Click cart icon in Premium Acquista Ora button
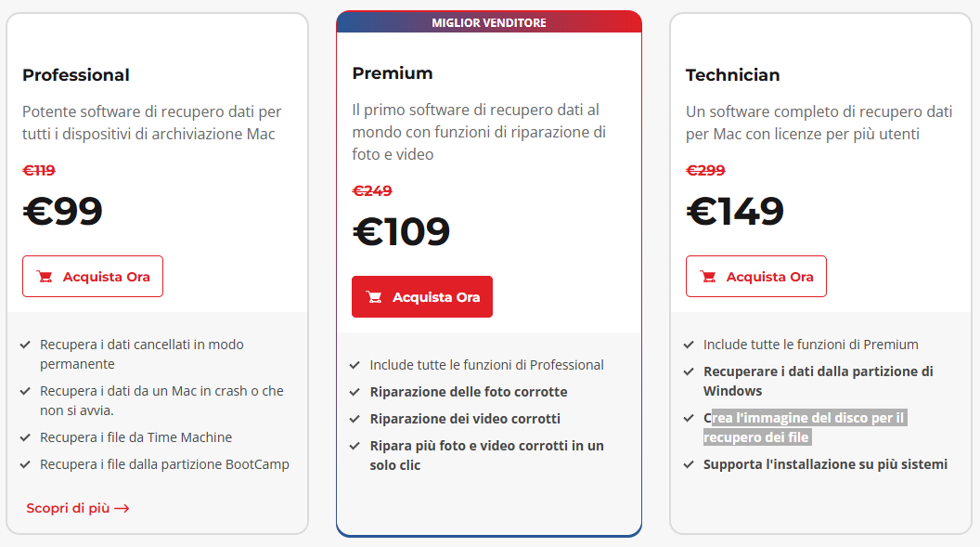The width and height of the screenshot is (980, 547). pos(374,297)
